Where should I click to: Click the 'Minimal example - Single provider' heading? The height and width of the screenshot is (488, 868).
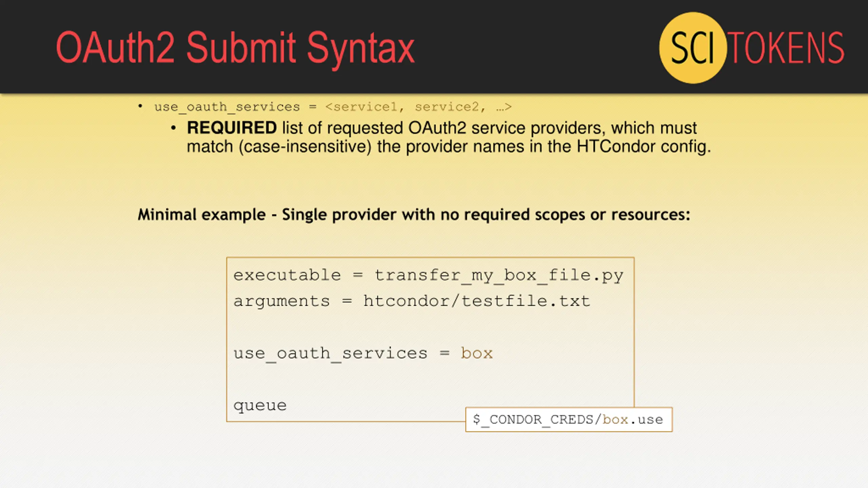click(x=414, y=215)
